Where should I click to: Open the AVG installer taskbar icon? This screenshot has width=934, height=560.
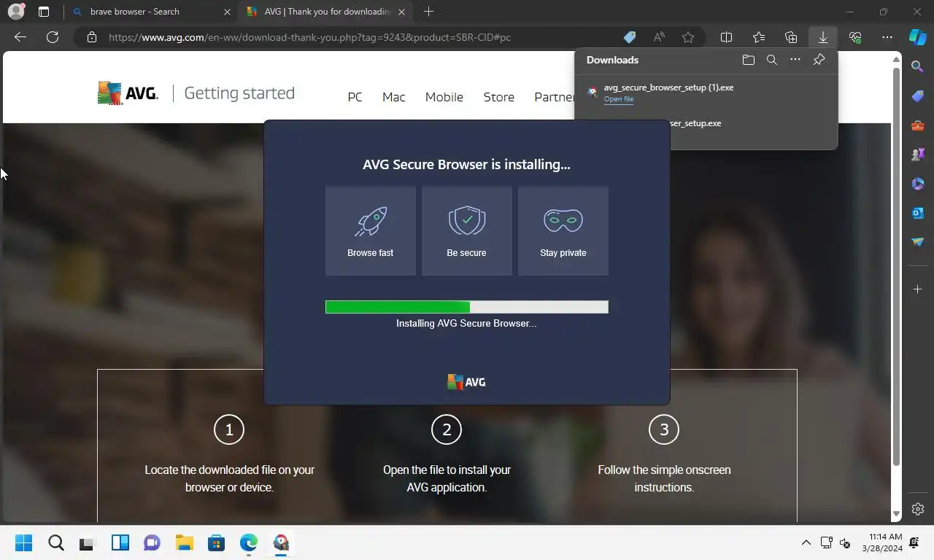[281, 543]
